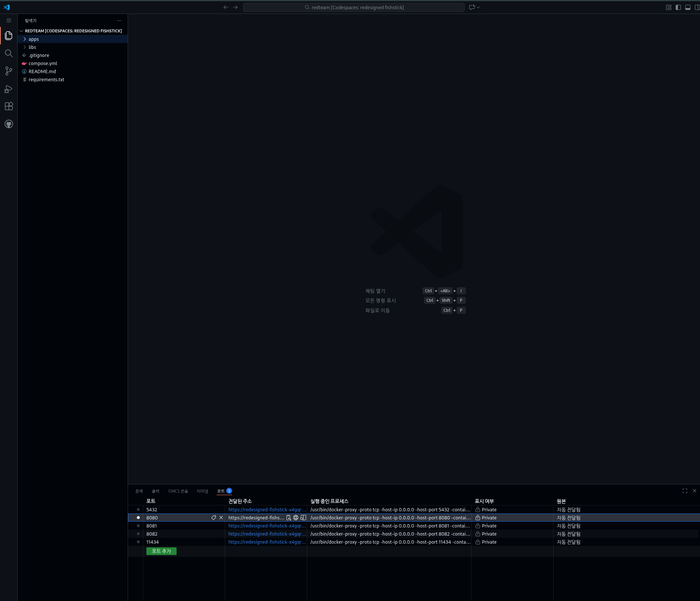Switch to the 문제 (Problems) tab
The width and height of the screenshot is (700, 601).
pos(139,491)
